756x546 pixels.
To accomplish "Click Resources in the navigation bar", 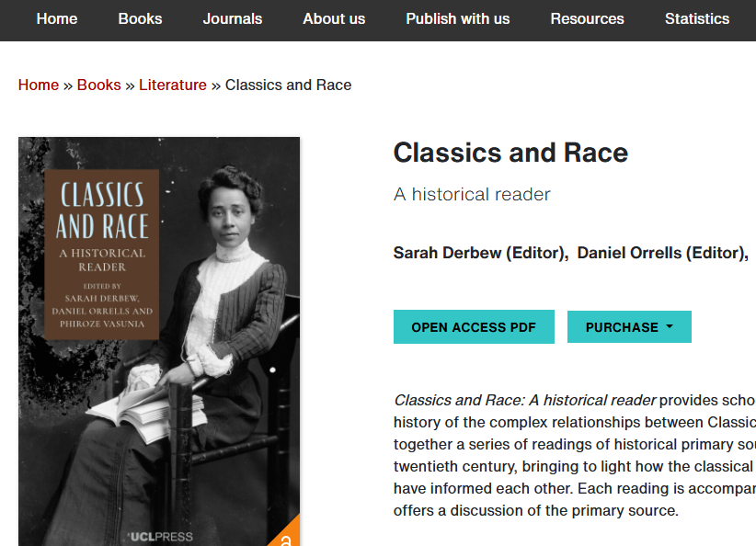I will 587,18.
